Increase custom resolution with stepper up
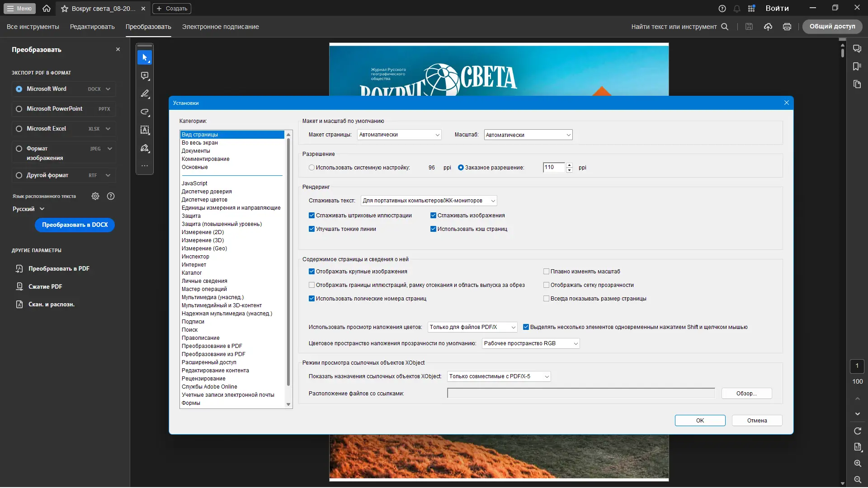868x488 pixels. pyautogui.click(x=570, y=165)
